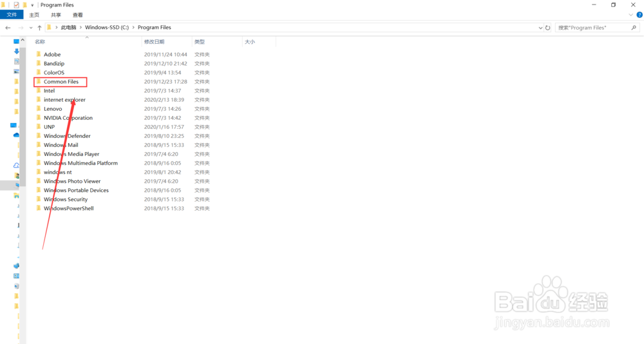Click date 2019/12/10 21:42 in Bandizip row
Viewport: 644px width, 344px height.
[166, 63]
